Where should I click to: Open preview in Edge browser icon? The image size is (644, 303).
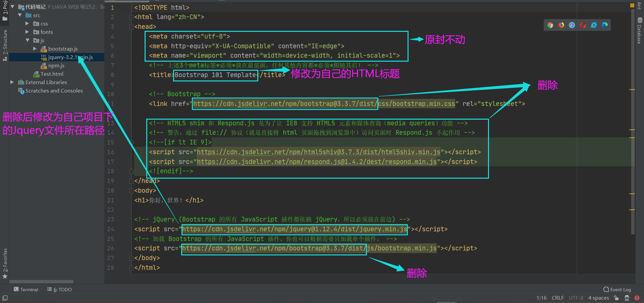(605, 25)
